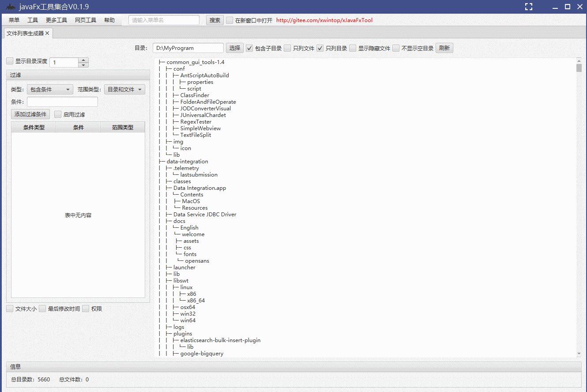
Task: Enable the 不显示空目录 checkbox
Action: point(396,48)
